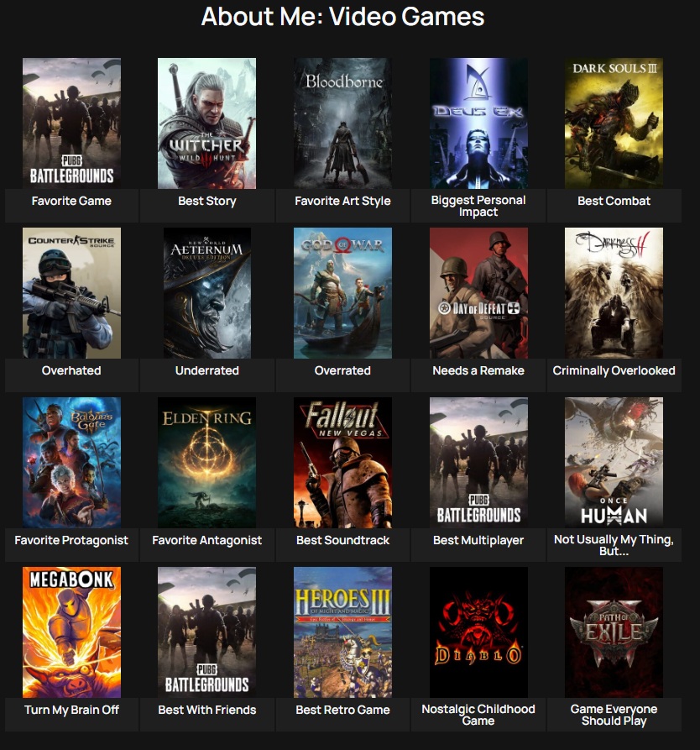Select the Once Human cover
Viewport: 700px width, 750px height.
pos(614,463)
